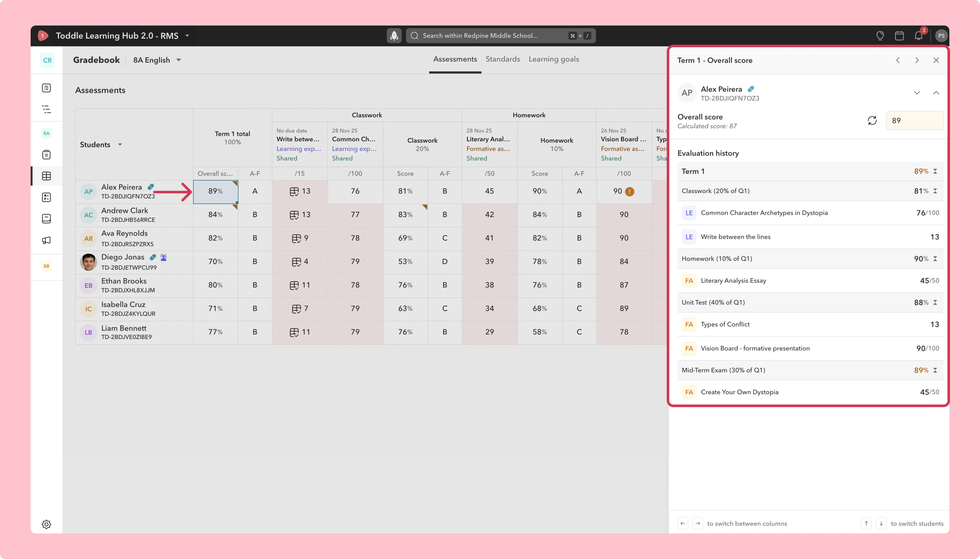Open the settings gear in the sidebar

46,524
